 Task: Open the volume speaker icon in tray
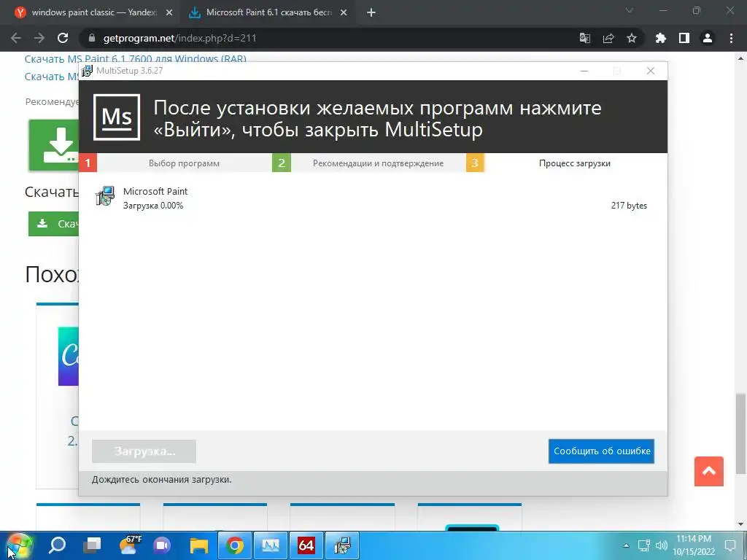(661, 545)
